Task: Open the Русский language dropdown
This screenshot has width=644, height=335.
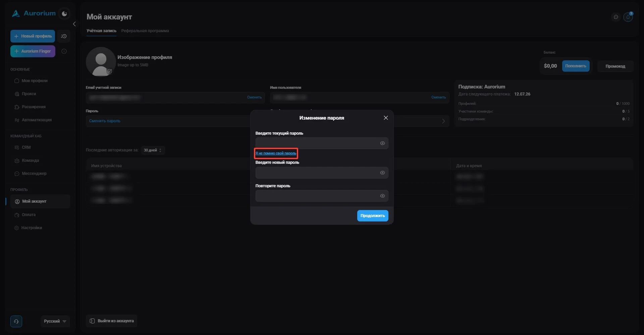Action: coord(55,321)
